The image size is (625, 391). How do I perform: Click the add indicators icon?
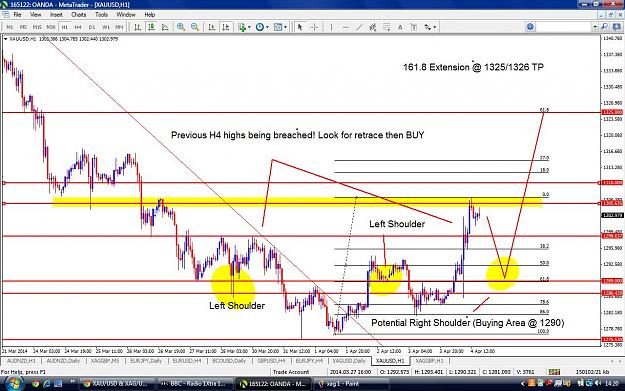pos(242,27)
